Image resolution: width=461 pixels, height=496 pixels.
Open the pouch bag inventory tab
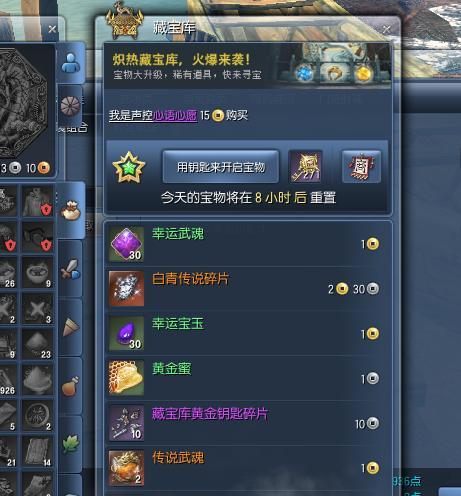(x=71, y=210)
